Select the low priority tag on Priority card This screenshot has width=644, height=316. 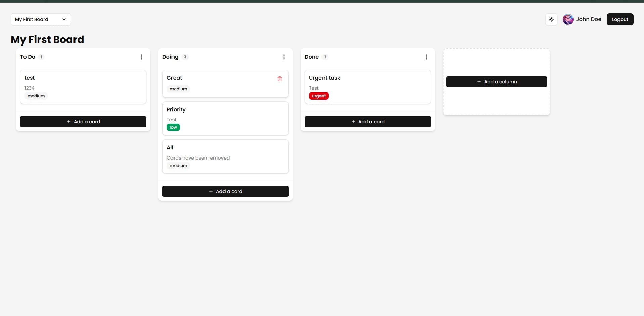coord(173,127)
